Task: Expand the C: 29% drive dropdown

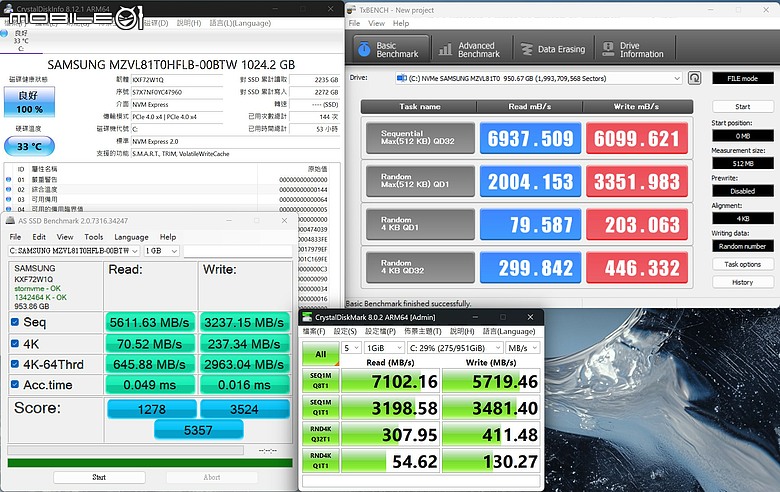Action: tap(455, 348)
